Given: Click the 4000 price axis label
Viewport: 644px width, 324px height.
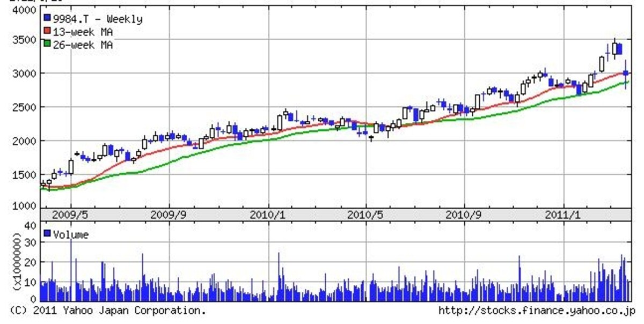Looking at the screenshot, I should coord(23,10).
